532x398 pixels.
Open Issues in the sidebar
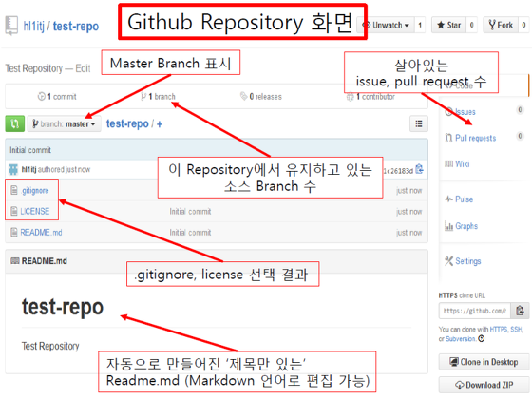tap(465, 112)
